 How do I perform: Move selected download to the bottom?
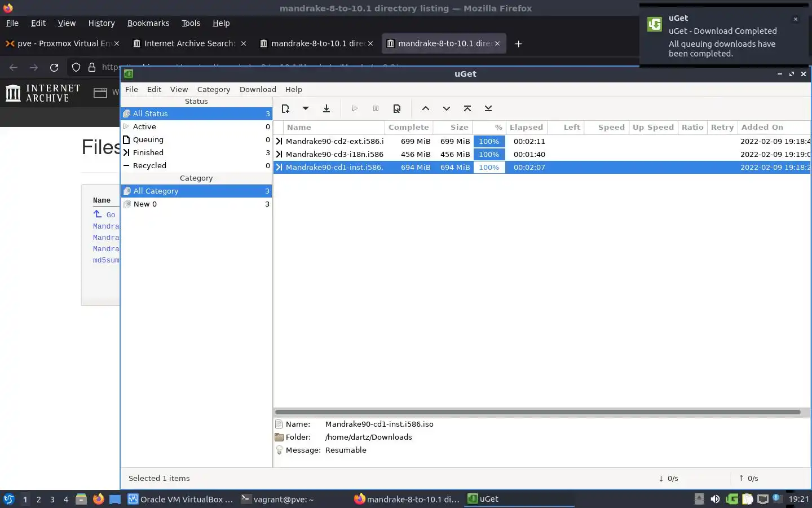488,108
